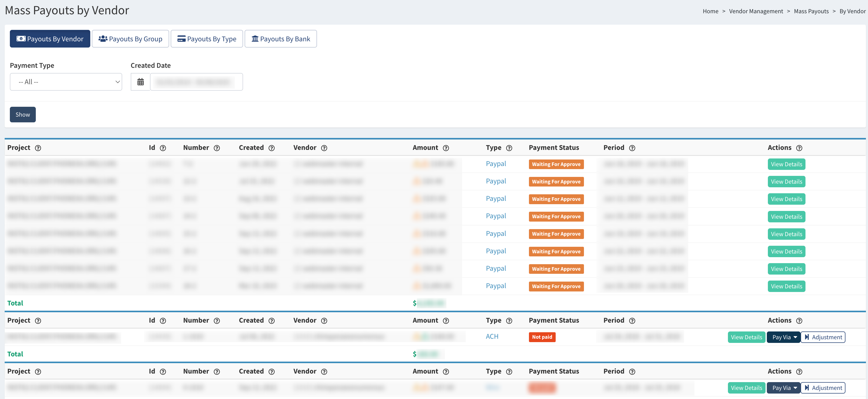Click the Created Date range input field

[x=196, y=82]
